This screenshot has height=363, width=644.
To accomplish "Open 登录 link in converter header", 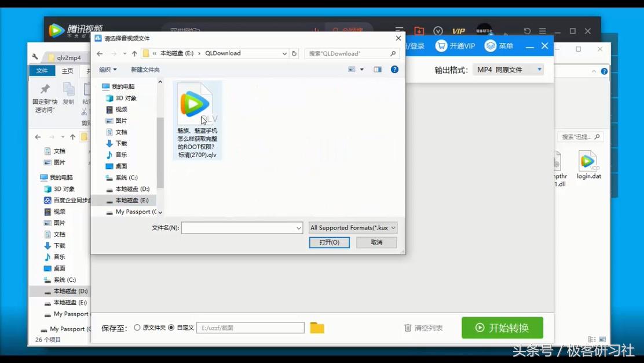I will [416, 46].
